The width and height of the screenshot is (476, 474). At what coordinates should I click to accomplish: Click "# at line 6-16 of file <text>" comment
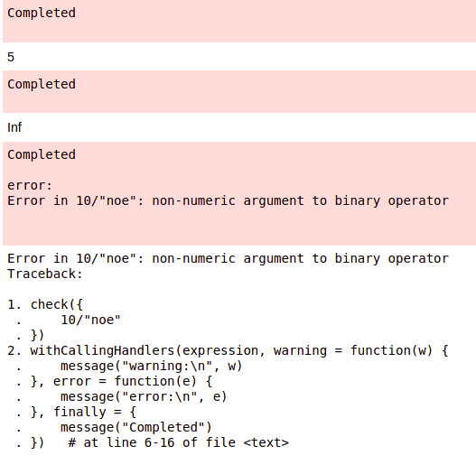[179, 442]
